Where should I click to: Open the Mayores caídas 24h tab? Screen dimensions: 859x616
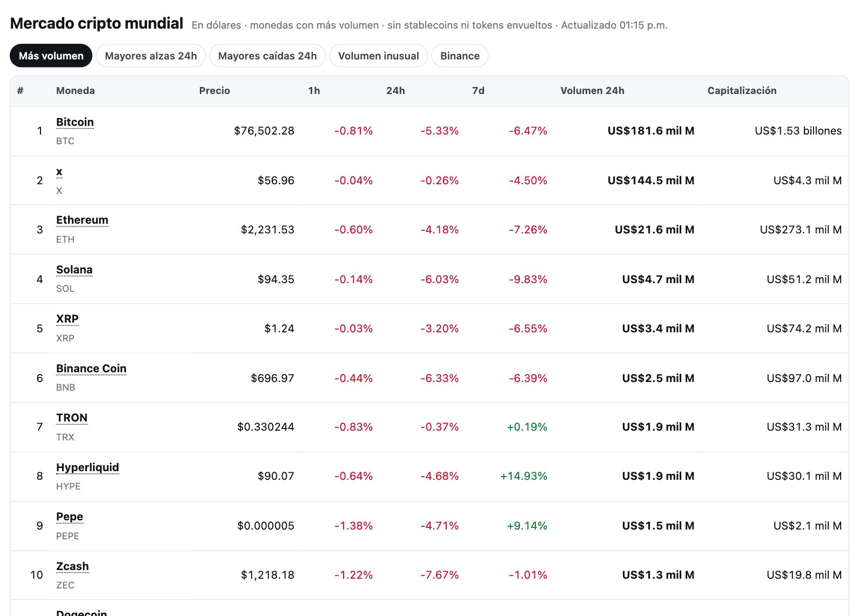(x=267, y=56)
